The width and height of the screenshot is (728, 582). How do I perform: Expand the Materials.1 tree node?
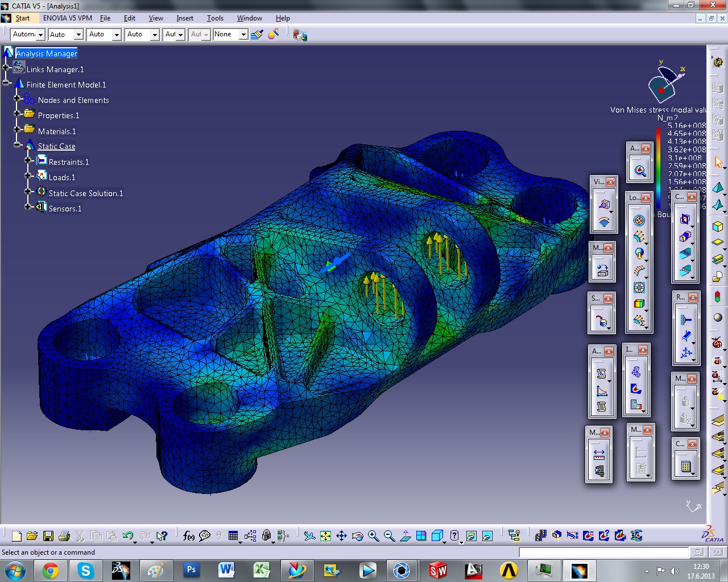(x=17, y=130)
